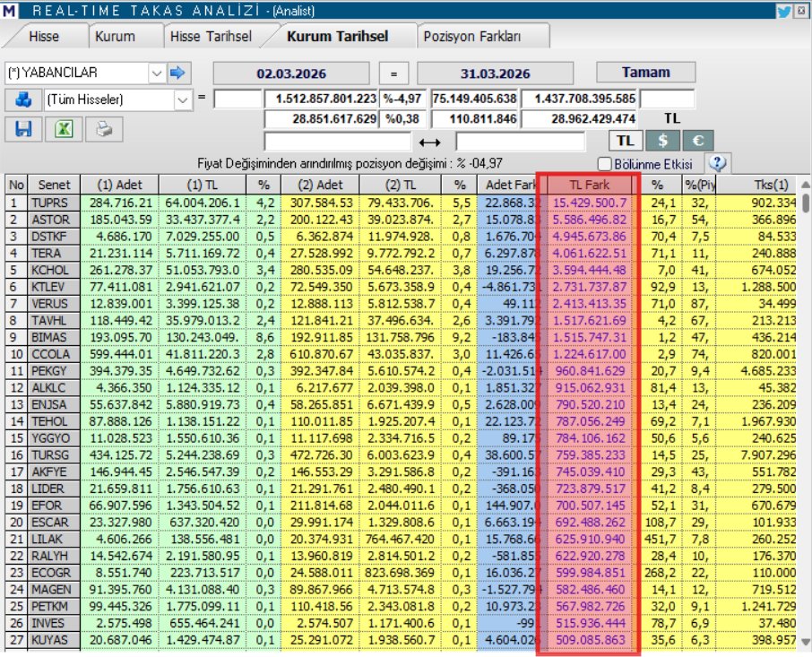The image size is (812, 657).
Task: Select the BIMAS stock cell
Action: point(54,338)
